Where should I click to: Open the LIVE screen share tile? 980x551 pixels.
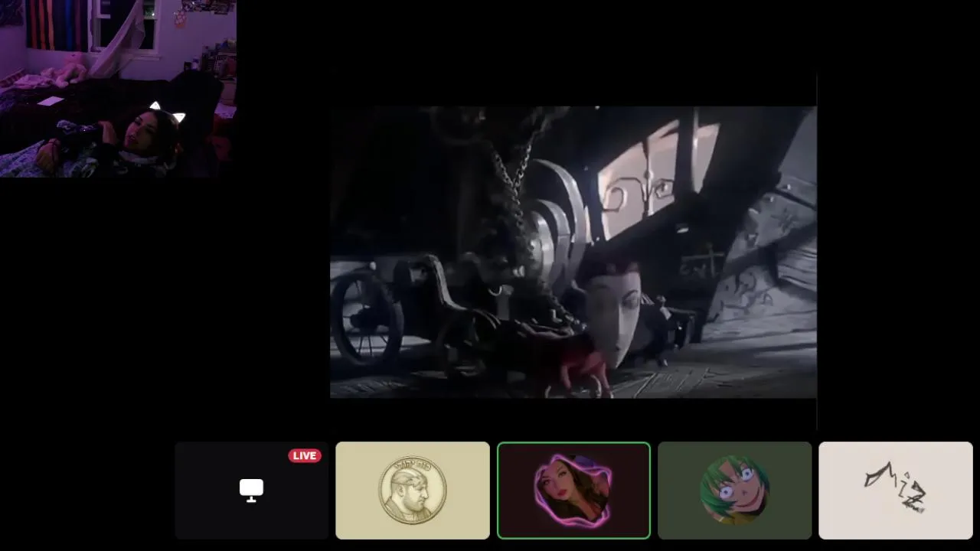(252, 491)
